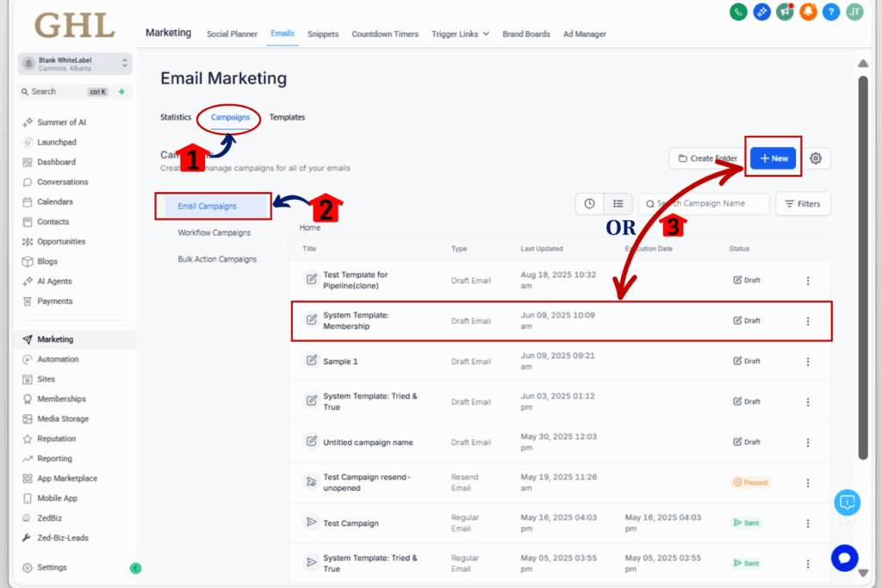Open the System Template: Membership campaign
This screenshot has width=882, height=588.
pos(356,321)
